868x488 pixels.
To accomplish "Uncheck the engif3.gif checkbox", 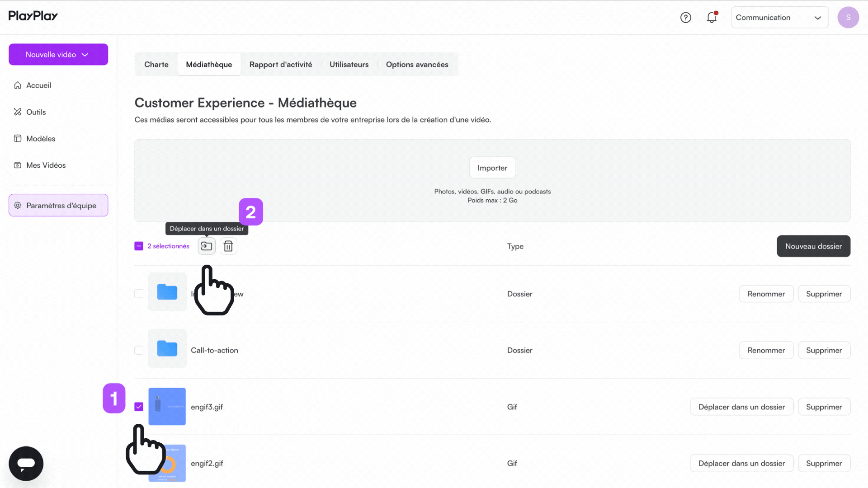I will pos(139,407).
